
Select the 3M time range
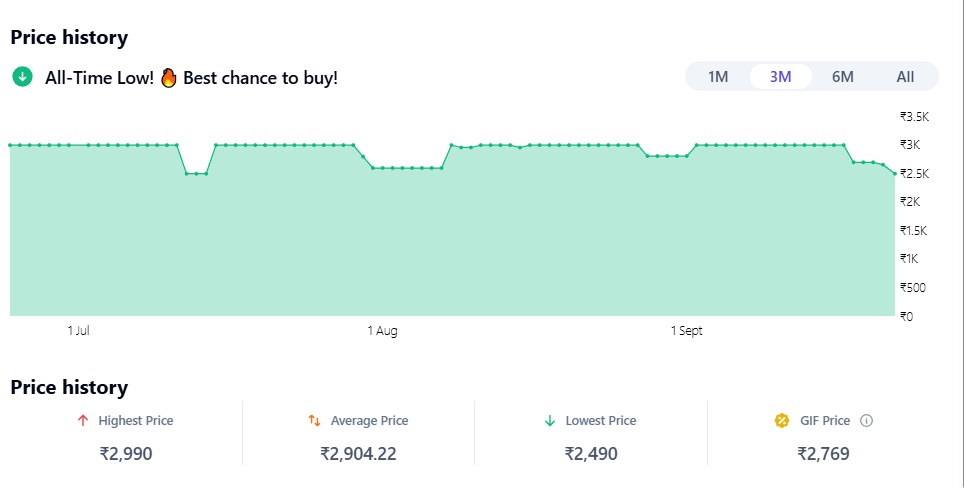(781, 77)
